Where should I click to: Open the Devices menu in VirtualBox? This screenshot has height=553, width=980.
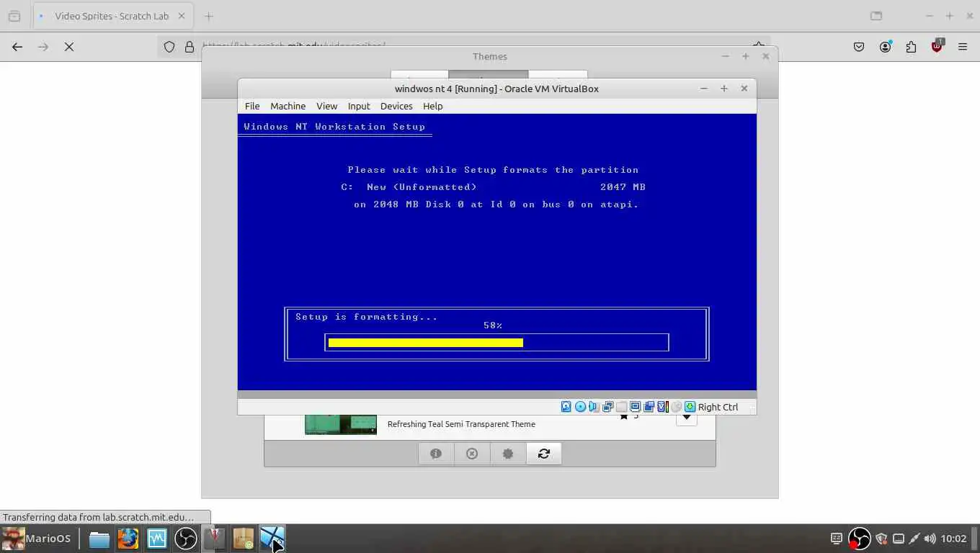coord(396,106)
